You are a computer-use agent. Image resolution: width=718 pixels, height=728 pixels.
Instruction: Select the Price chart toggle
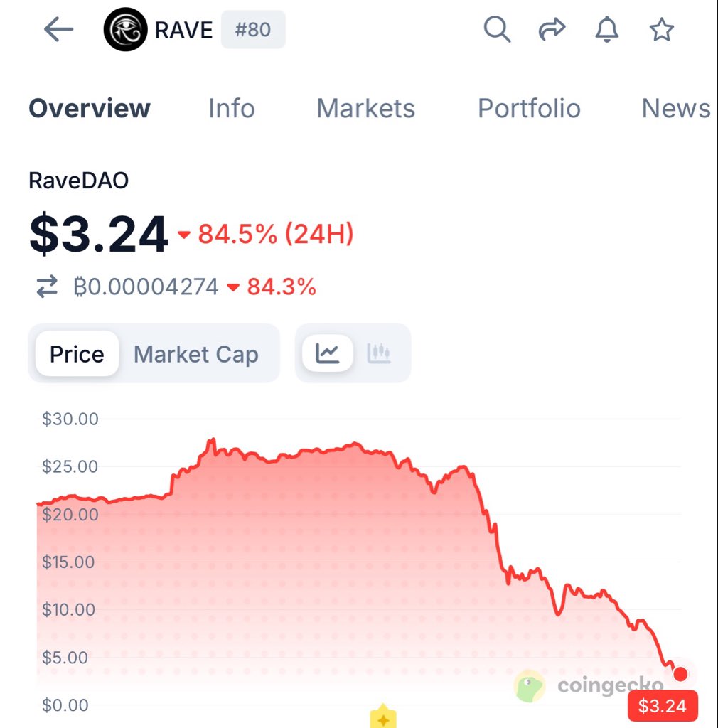77,354
